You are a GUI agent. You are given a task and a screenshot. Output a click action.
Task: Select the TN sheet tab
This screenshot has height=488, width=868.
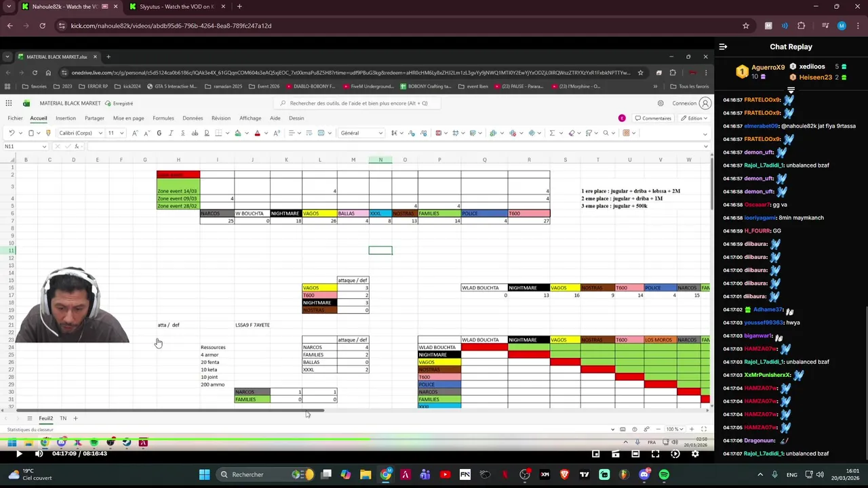(x=63, y=418)
